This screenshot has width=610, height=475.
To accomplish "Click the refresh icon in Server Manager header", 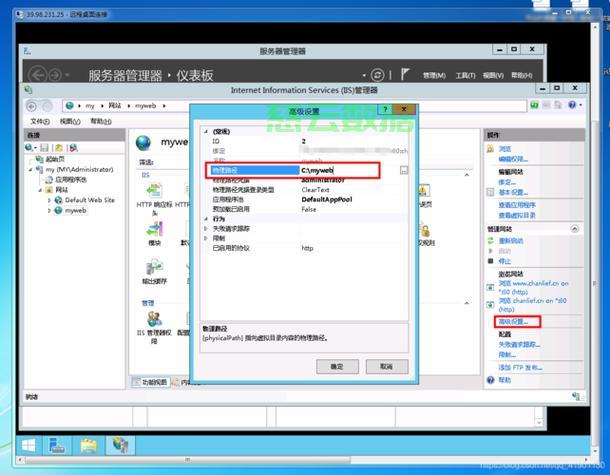I will click(x=377, y=75).
